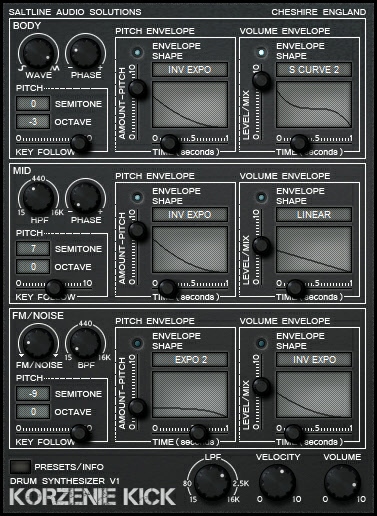The image size is (377, 516).
Task: Toggle the BODY pitch envelope LED
Action: tap(137, 52)
